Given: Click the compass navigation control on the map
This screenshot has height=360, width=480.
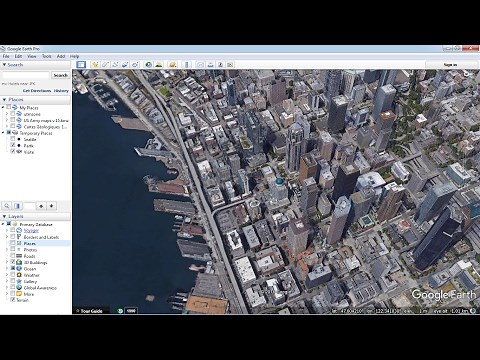Looking at the screenshot, I should pos(466,74).
